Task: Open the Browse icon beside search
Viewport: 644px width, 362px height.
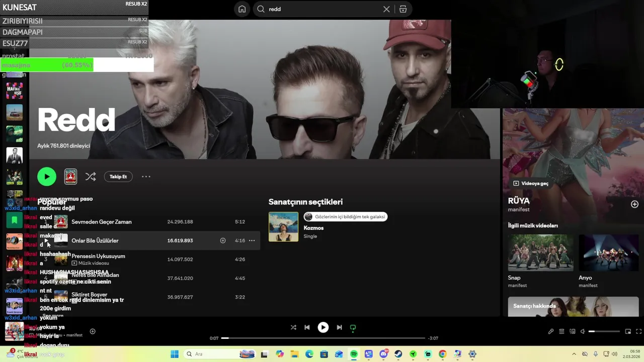Action: pyautogui.click(x=403, y=9)
